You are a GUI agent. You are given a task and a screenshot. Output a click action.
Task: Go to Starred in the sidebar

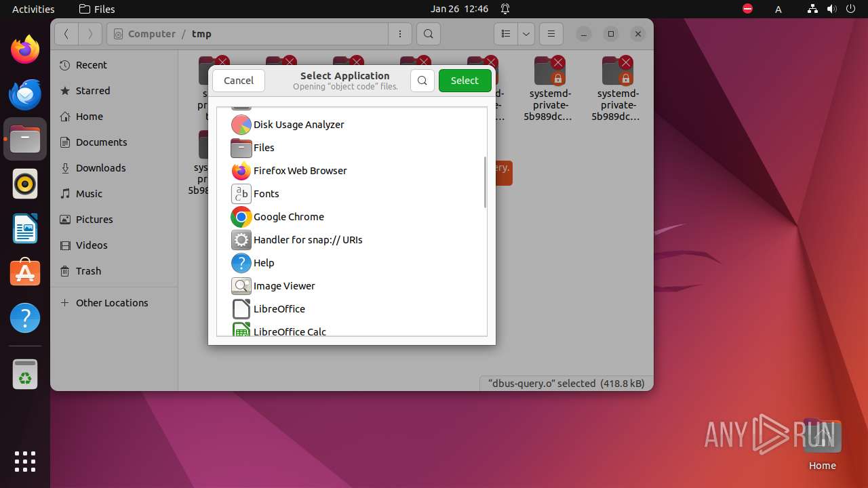(x=114, y=91)
